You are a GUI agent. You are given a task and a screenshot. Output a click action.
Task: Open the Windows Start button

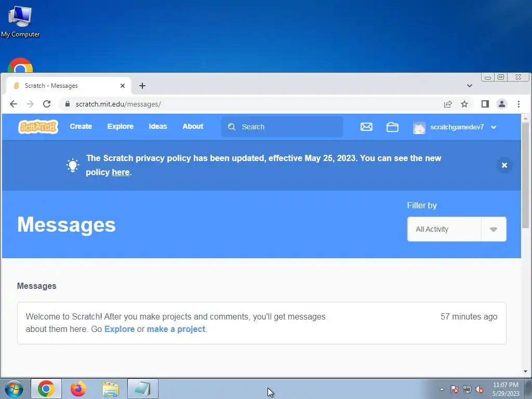coord(14,389)
